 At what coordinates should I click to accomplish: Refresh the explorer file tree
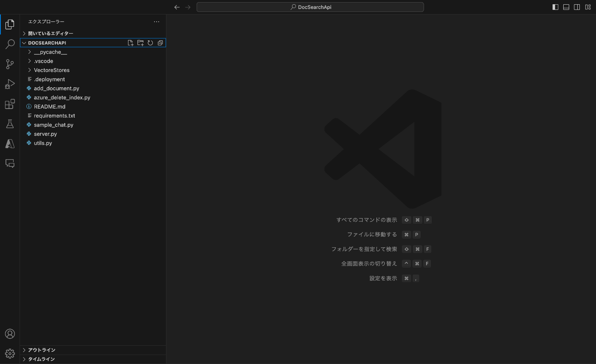(150, 43)
